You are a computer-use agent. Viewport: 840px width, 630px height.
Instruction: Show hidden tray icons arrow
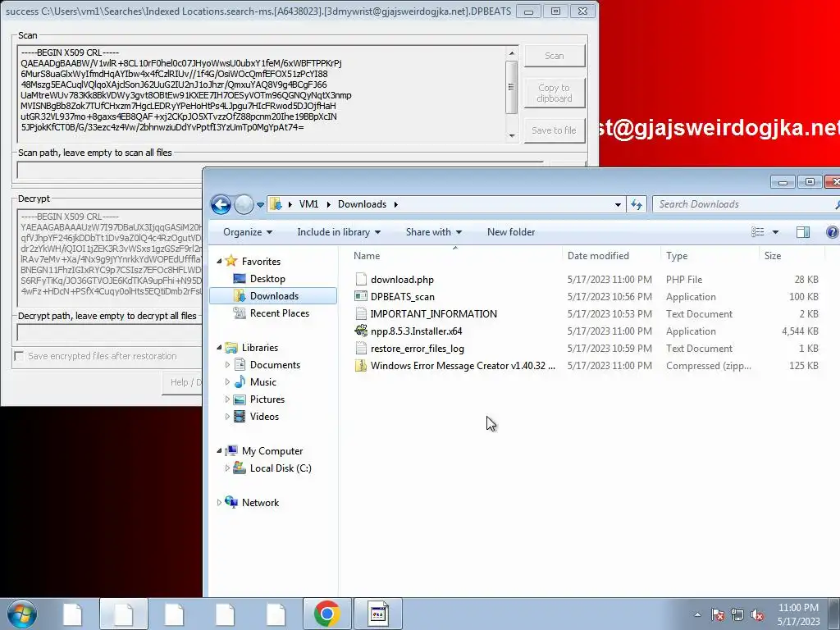(x=697, y=614)
